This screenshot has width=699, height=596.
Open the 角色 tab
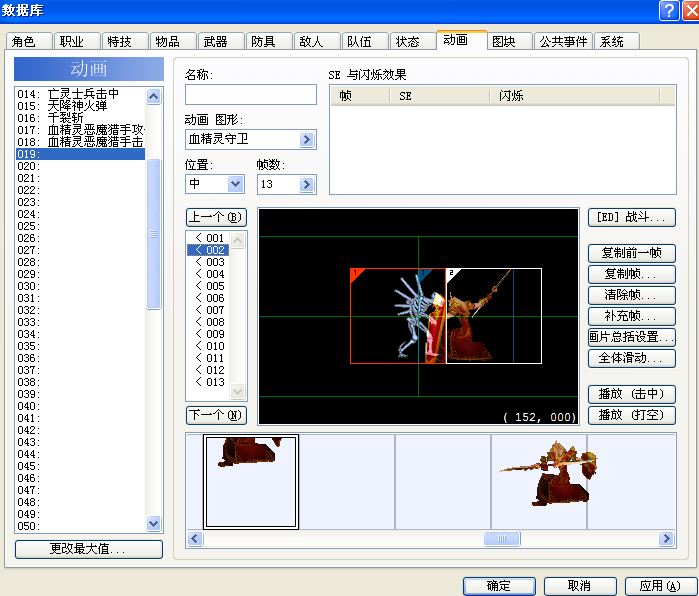coord(29,41)
